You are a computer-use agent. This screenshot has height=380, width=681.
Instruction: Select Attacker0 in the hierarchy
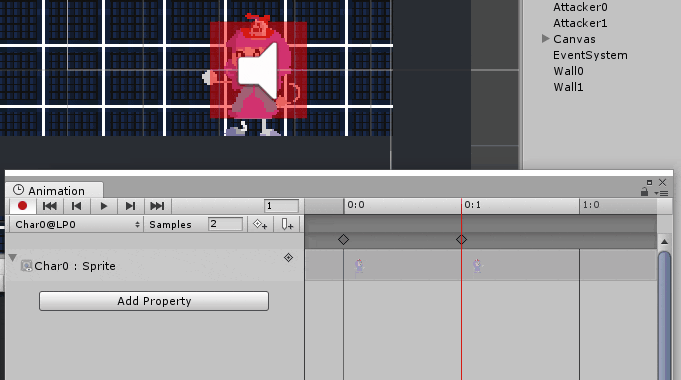[580, 7]
